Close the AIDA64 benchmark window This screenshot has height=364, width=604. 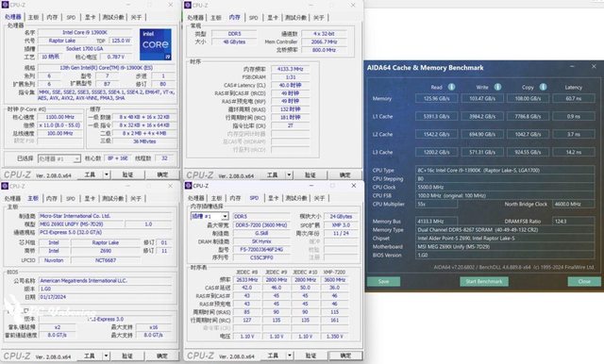(594, 67)
